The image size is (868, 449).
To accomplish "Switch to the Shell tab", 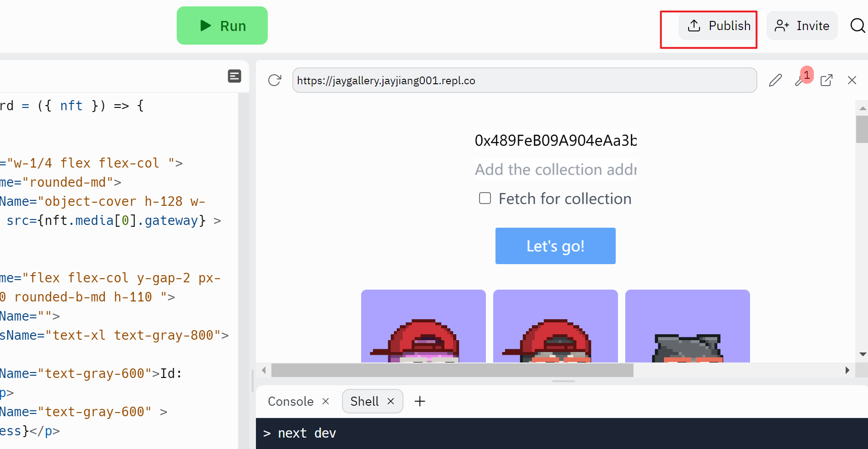I will (x=364, y=401).
